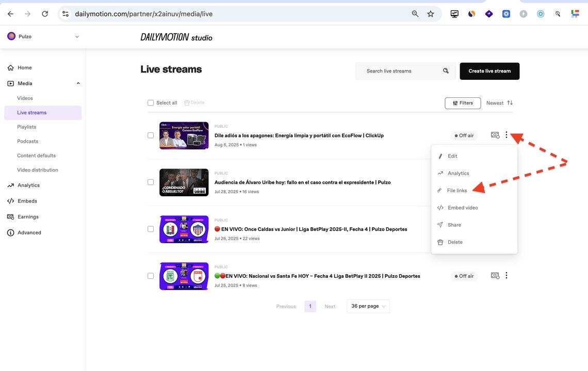Click the zoom magnifier icon in address bar
The width and height of the screenshot is (588, 371).
click(x=415, y=14)
